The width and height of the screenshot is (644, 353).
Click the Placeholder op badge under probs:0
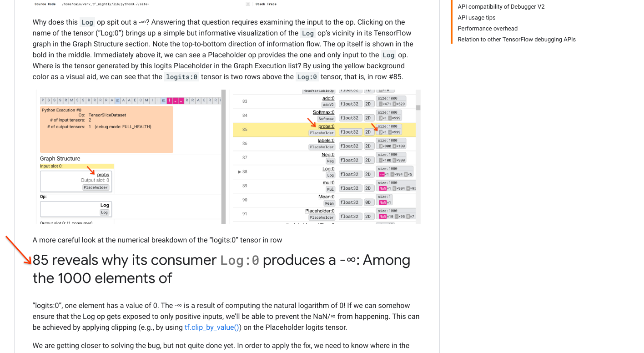[322, 133]
